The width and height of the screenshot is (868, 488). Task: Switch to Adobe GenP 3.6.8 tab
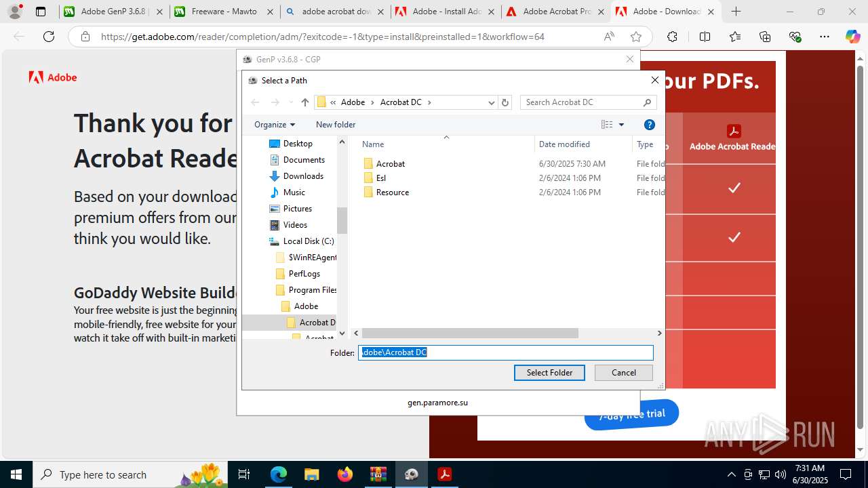114,12
